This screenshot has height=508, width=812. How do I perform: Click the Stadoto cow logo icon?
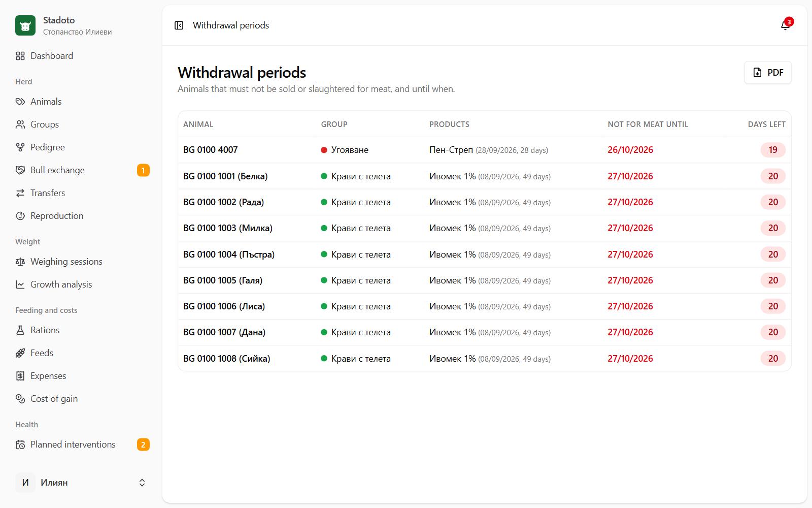25,25
